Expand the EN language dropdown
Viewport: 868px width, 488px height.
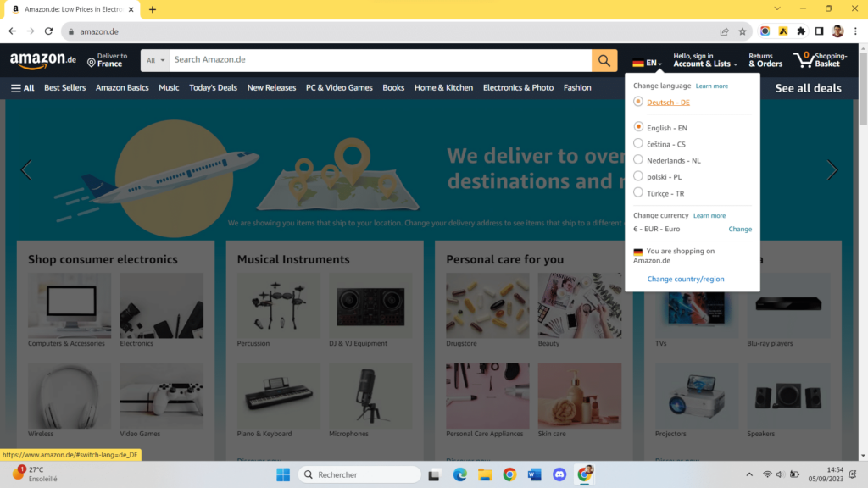[648, 63]
